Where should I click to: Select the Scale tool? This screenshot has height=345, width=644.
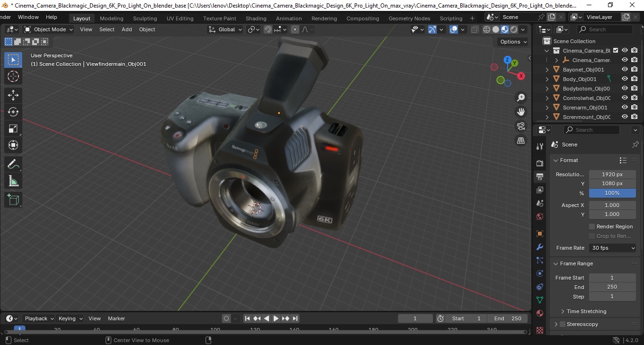coord(13,128)
